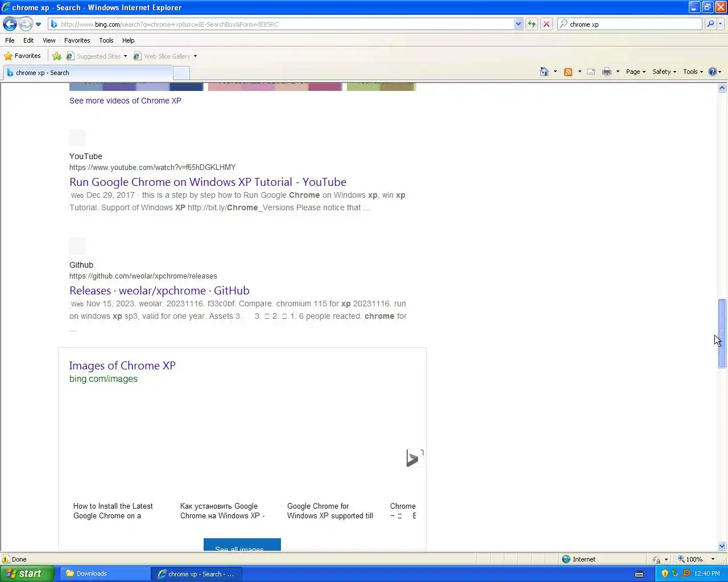The image size is (728, 582).
Task: Click the Read Mail envelope icon
Action: (x=591, y=72)
